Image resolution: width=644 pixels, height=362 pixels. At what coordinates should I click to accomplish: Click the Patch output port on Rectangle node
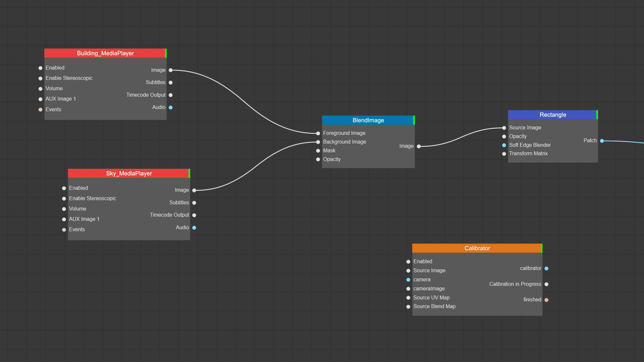click(602, 141)
